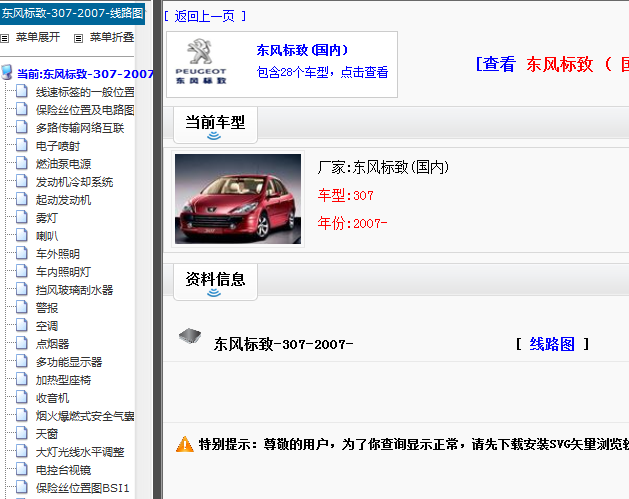Viewport: 629px width, 499px height.
Task: Click the document icon for 点烟器
Action: tap(22, 343)
